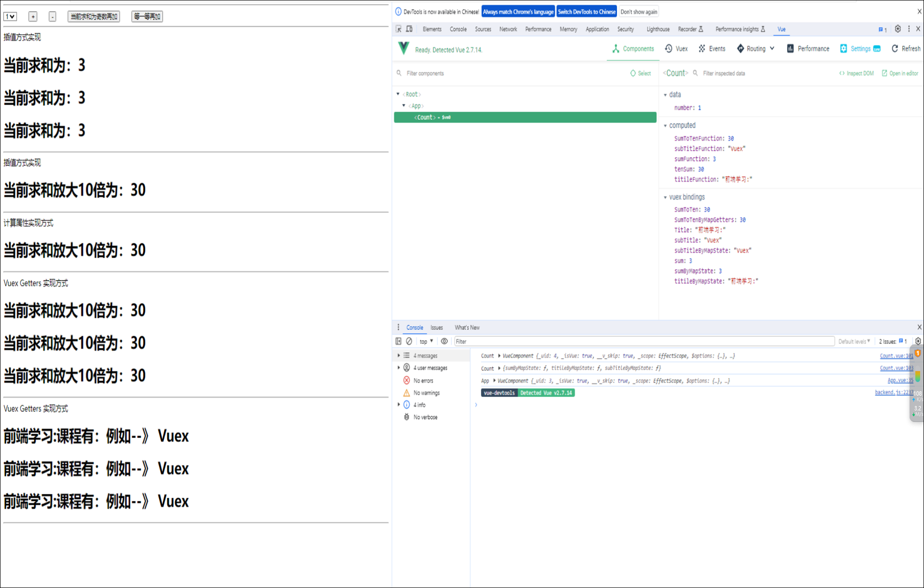Toggle the device toolbar icon
The image size is (924, 588).
coord(409,29)
